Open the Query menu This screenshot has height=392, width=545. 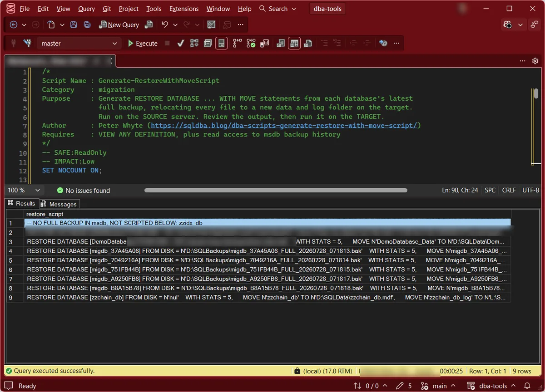pos(86,9)
